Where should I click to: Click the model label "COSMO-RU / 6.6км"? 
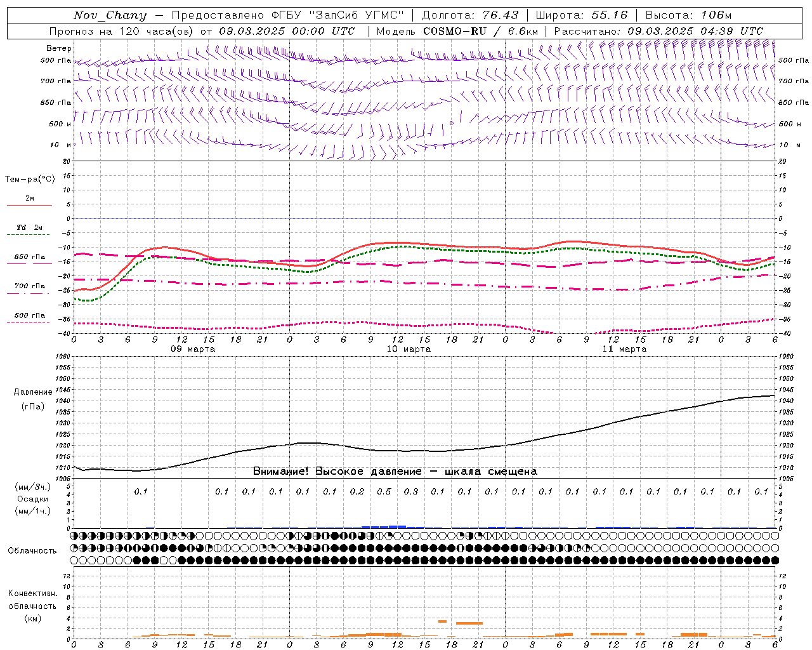tap(480, 31)
